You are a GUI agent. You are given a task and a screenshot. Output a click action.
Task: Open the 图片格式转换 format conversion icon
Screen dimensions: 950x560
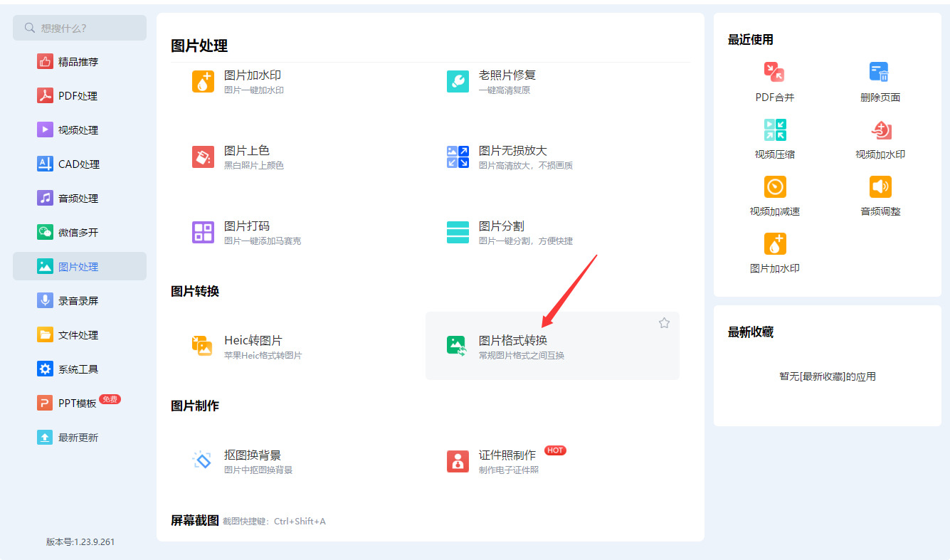[x=458, y=347]
